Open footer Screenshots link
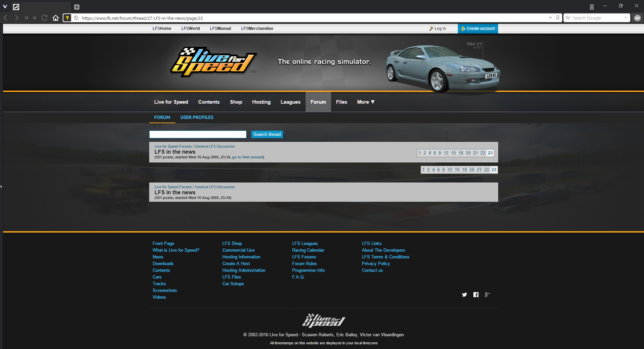This screenshot has height=349, width=644. pos(165,291)
